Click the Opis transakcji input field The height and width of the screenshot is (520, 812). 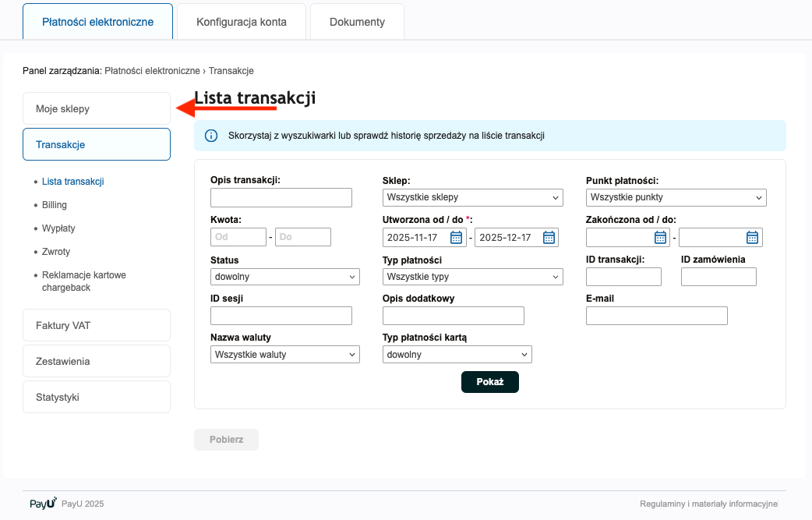281,198
